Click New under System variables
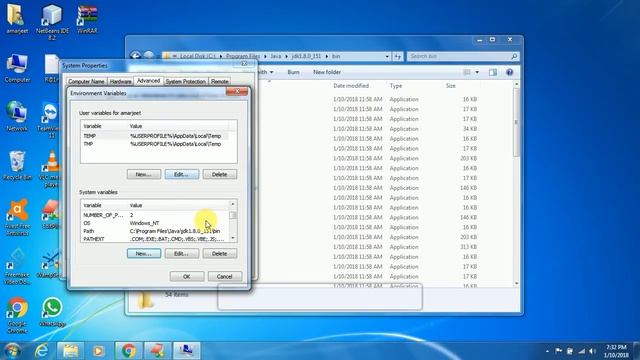640x360 pixels. coord(144,253)
